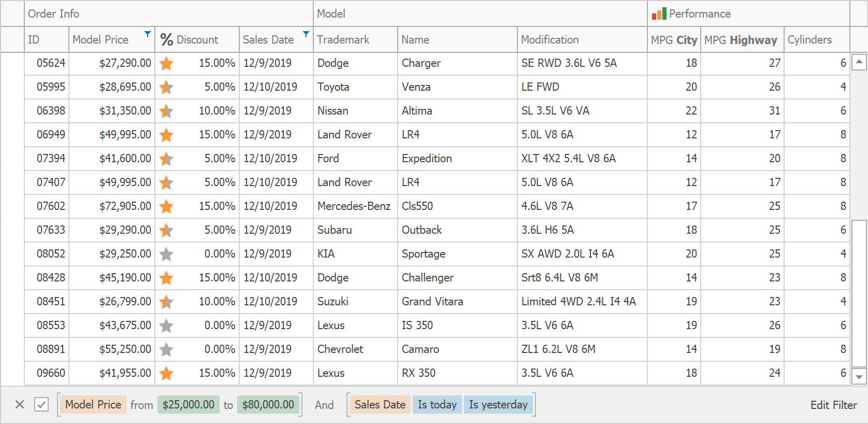Select the Toyota trademark cell
Viewport: 868px width, 424px height.
pyautogui.click(x=355, y=87)
